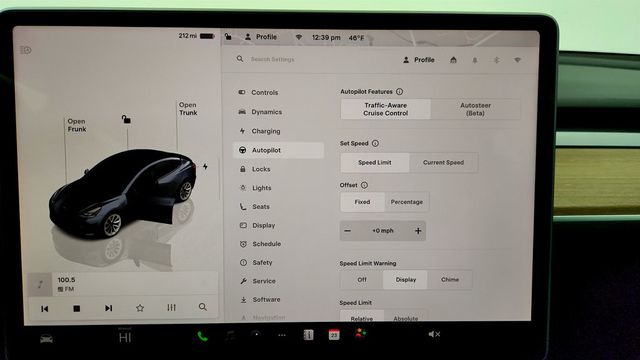Viewport: 640px width, 360px height.
Task: Click the Set Speed info icon
Action: [375, 143]
